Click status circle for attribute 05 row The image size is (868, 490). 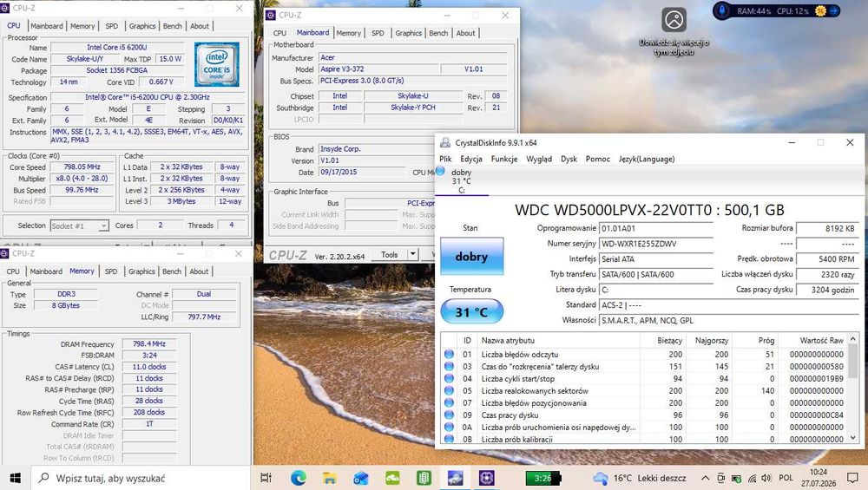pyautogui.click(x=449, y=390)
